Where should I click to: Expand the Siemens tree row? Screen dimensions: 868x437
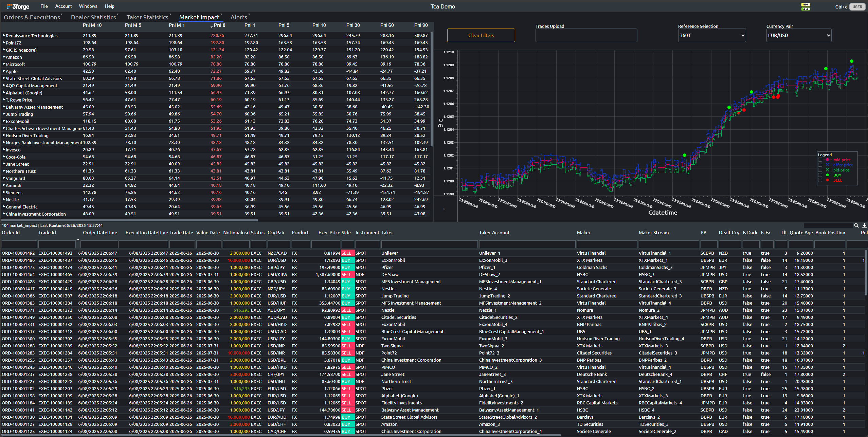point(4,192)
